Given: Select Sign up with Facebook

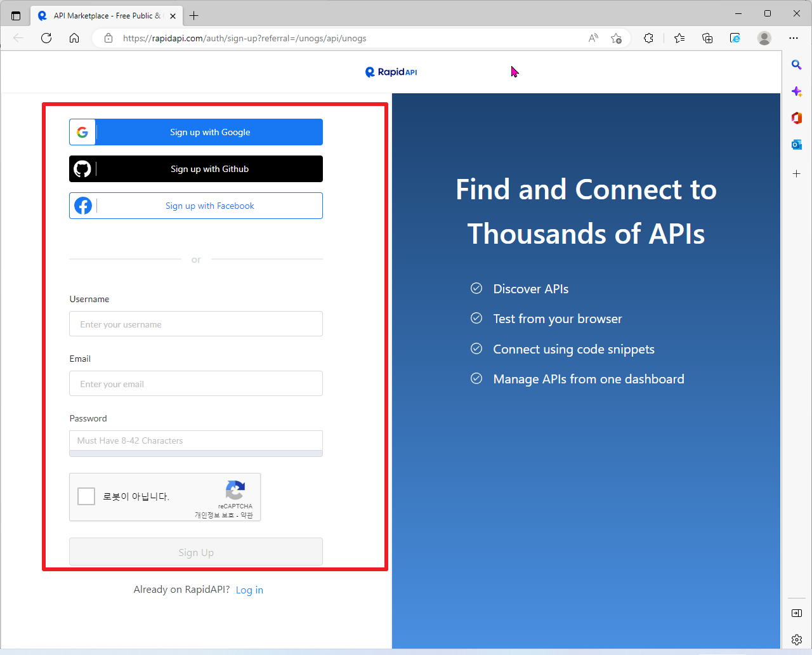Looking at the screenshot, I should (x=196, y=206).
